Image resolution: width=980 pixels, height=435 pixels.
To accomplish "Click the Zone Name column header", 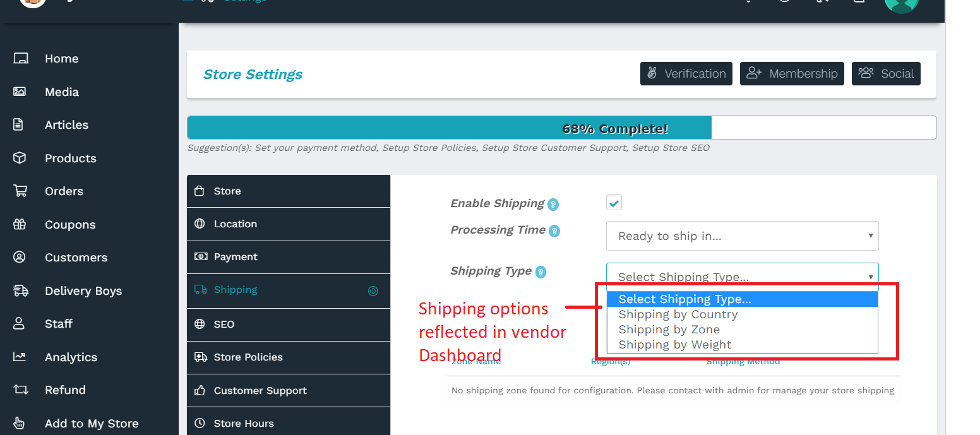I will pyautogui.click(x=476, y=362).
